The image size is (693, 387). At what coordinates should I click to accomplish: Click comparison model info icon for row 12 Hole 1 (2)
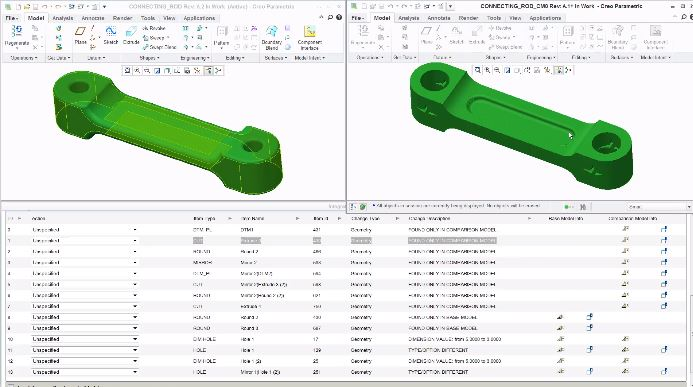click(625, 361)
